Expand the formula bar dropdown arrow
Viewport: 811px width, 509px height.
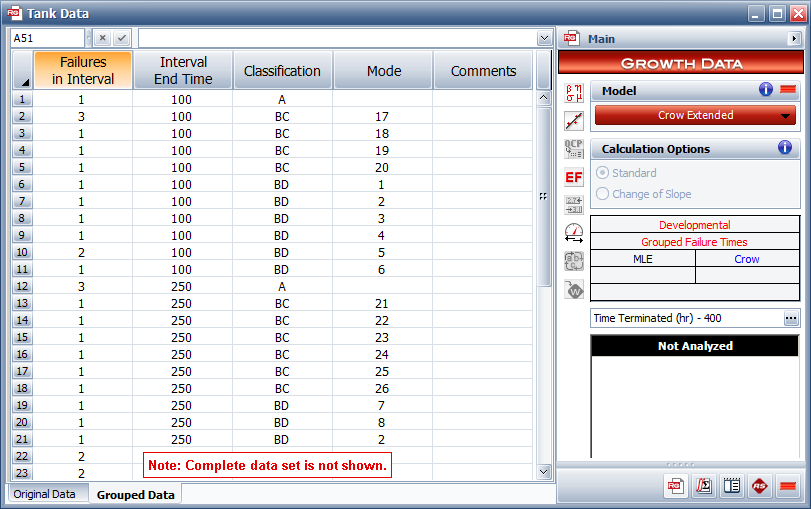pos(544,38)
